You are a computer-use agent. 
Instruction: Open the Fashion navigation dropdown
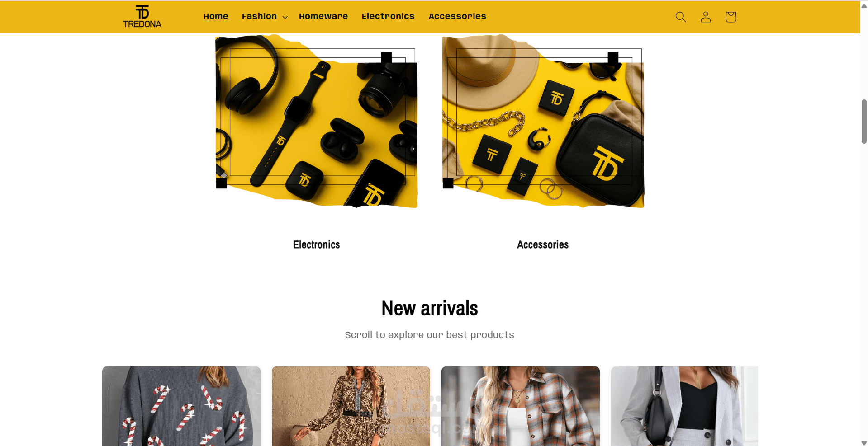click(265, 16)
